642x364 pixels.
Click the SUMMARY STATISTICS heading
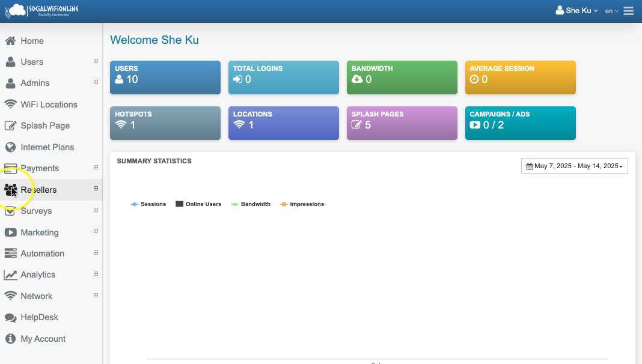[154, 161]
